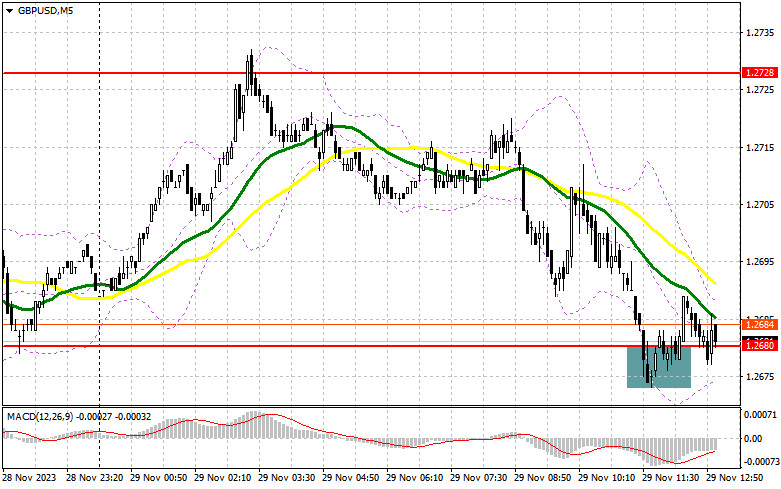Click the 29 Nov 08:50 time label

(542, 478)
